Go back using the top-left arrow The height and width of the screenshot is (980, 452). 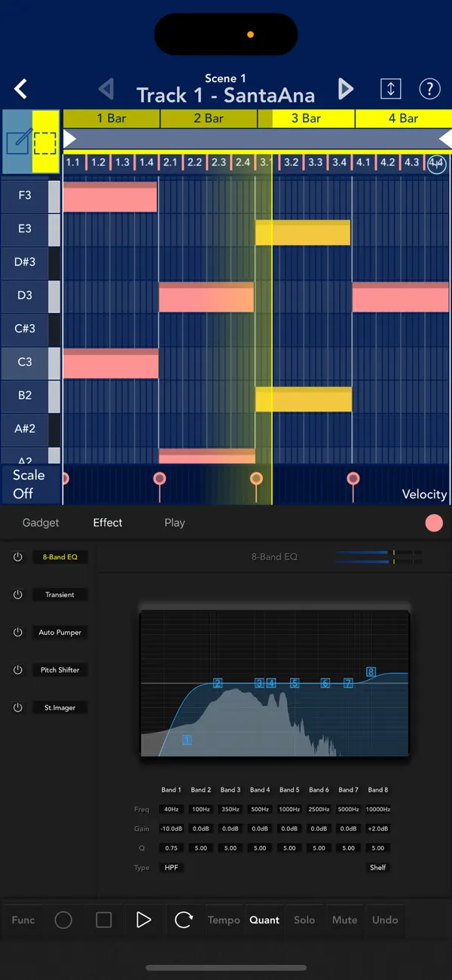[x=21, y=90]
